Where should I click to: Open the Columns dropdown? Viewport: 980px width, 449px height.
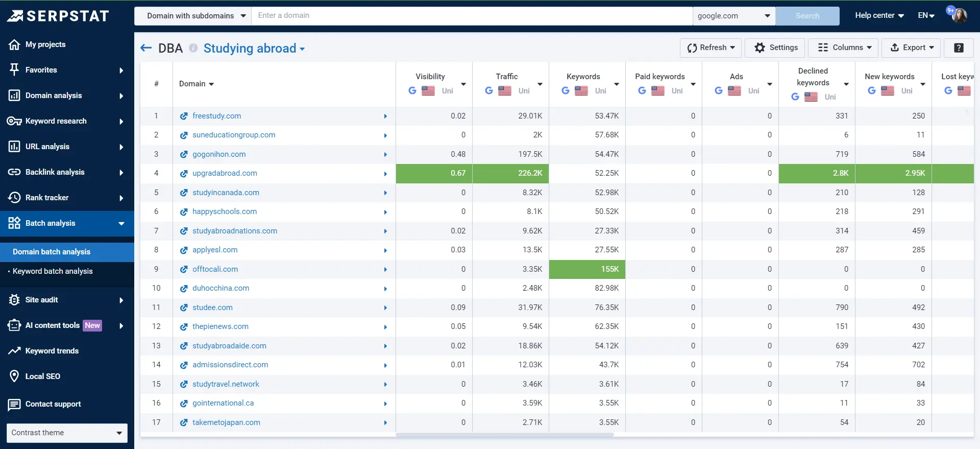844,48
